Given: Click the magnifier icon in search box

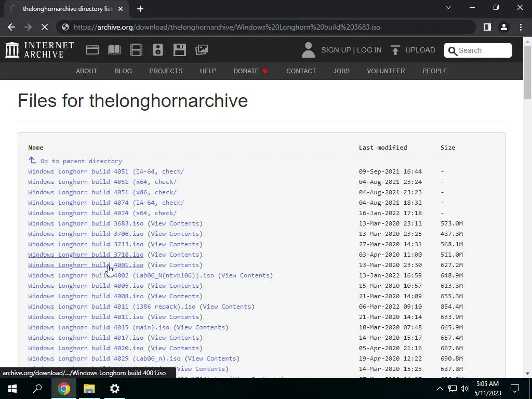Looking at the screenshot, I should 453,51.
